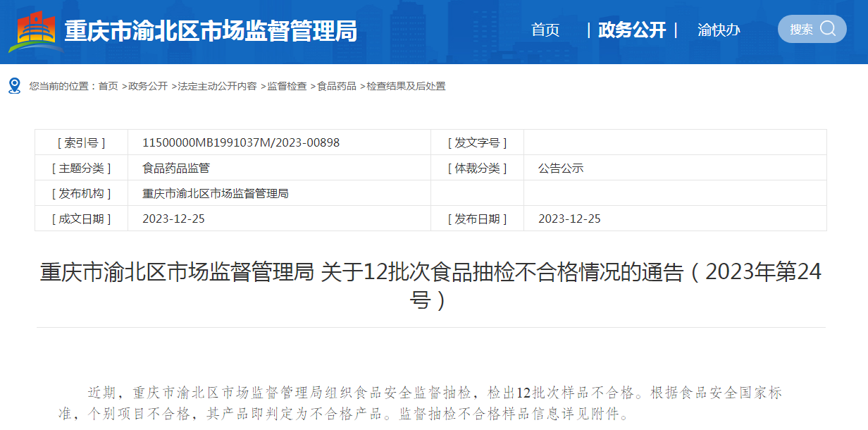Navigate to 监督检查 breadcrumb link
Image resolution: width=868 pixels, height=430 pixels.
[x=287, y=86]
